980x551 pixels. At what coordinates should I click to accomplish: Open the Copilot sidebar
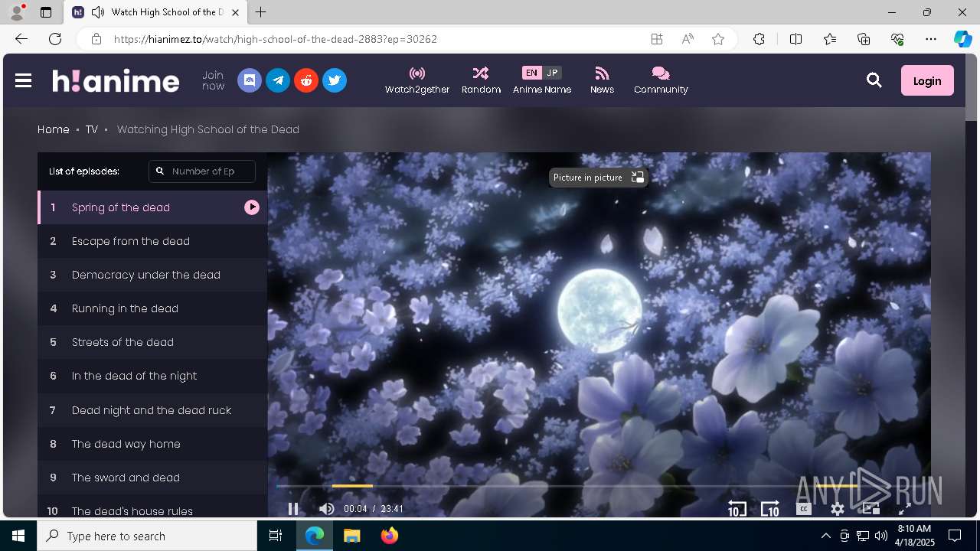pyautogui.click(x=962, y=39)
